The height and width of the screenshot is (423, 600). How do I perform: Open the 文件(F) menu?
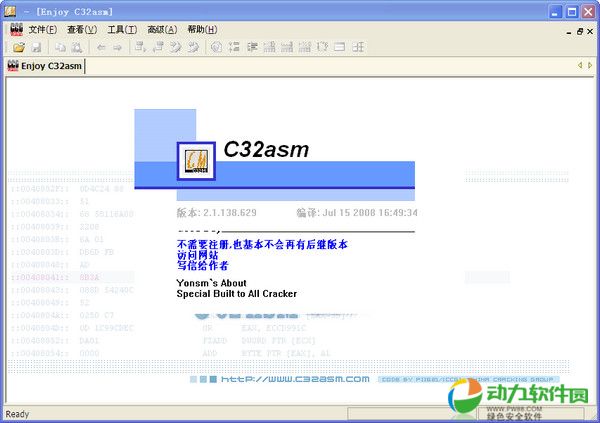pyautogui.click(x=44, y=30)
